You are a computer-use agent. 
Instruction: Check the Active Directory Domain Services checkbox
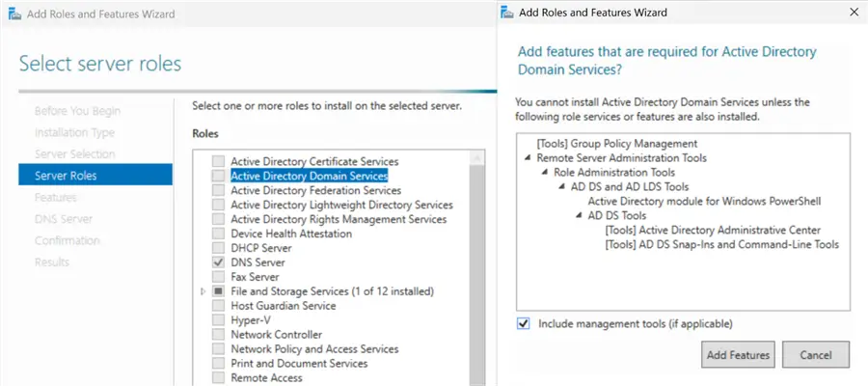(219, 176)
